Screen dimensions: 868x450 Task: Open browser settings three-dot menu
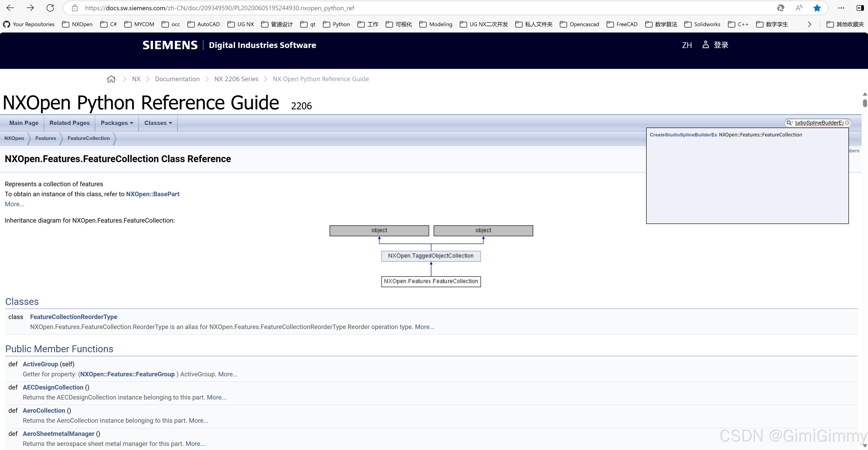(x=841, y=8)
